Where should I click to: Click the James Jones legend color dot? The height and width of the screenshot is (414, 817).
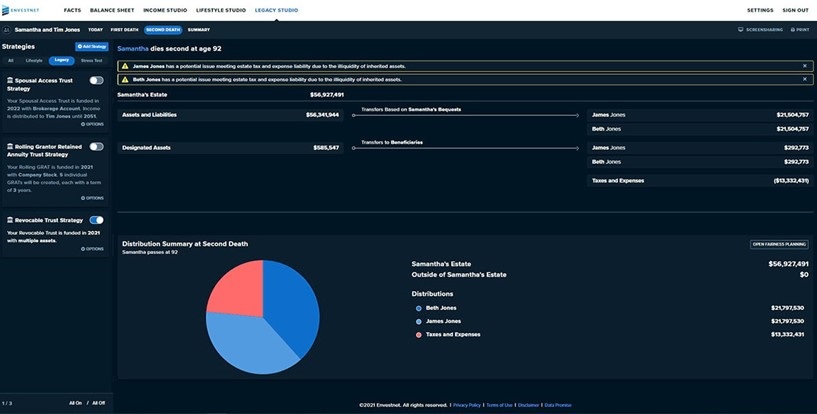(418, 322)
